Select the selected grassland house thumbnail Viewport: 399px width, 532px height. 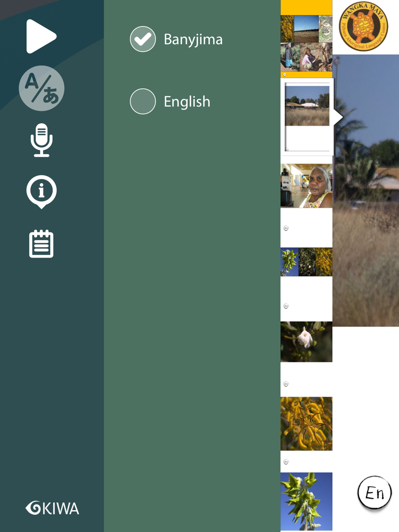[307, 117]
